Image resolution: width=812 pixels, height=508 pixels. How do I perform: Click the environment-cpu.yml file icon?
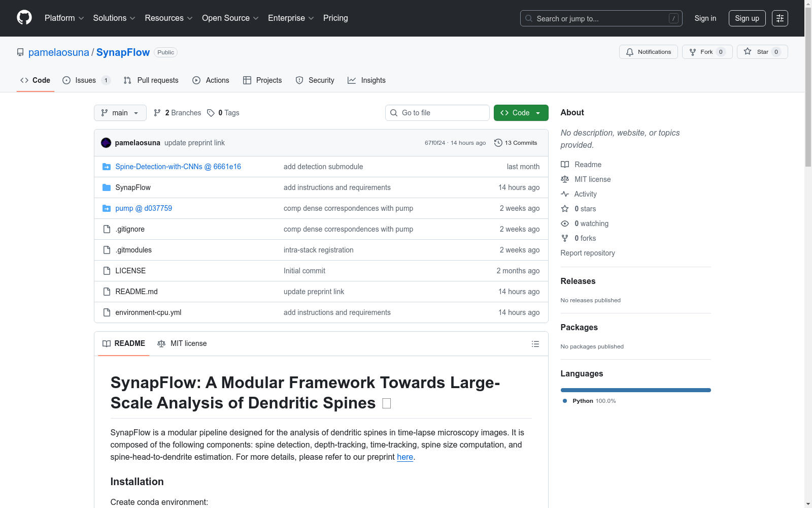click(107, 312)
